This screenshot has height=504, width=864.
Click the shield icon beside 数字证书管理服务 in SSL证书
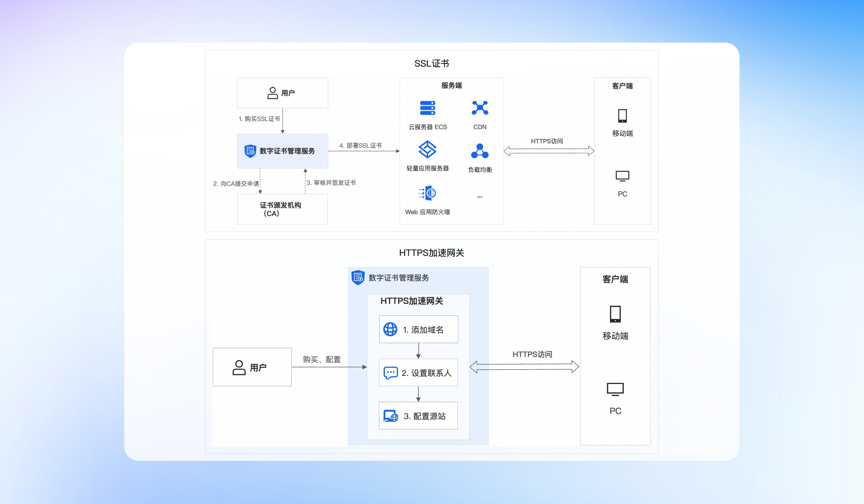coord(250,151)
